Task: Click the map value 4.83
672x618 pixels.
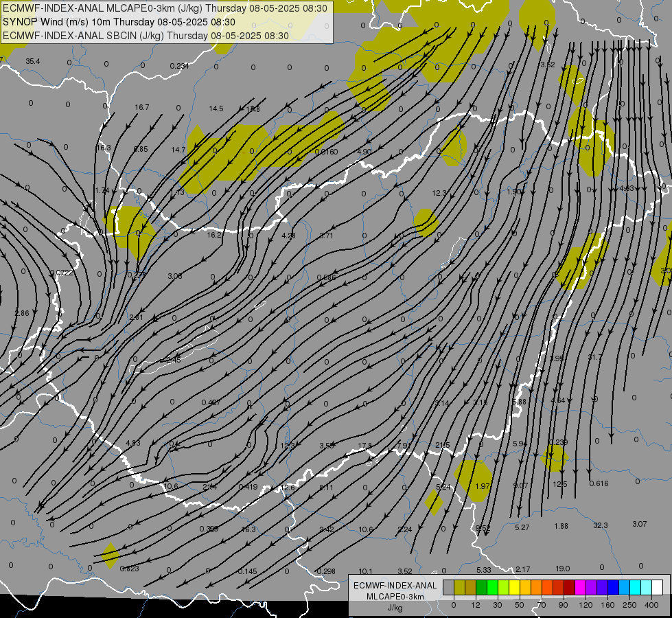Action: pyautogui.click(x=133, y=443)
